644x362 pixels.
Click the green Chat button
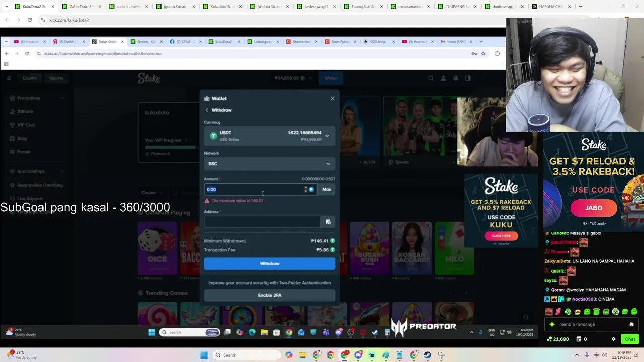click(630, 339)
